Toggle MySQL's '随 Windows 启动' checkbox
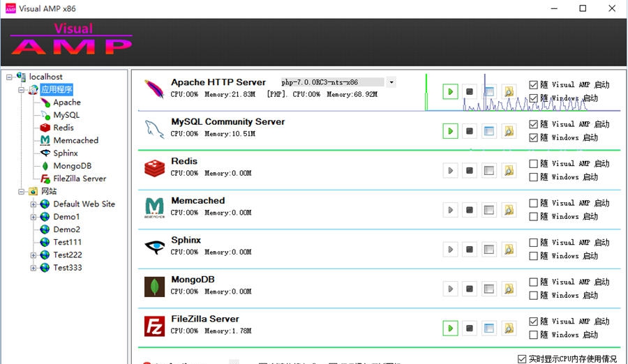 click(533, 138)
